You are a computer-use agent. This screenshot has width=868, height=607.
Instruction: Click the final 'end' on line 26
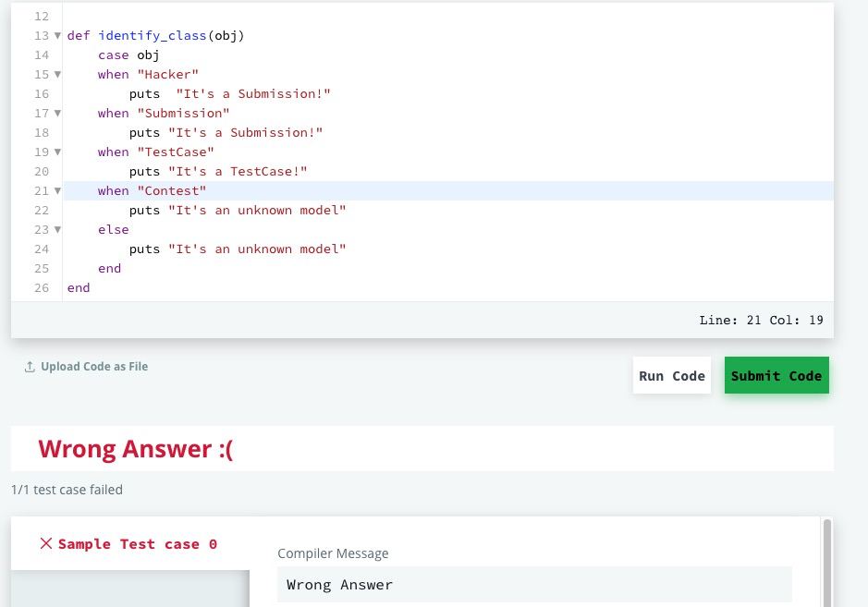78,287
